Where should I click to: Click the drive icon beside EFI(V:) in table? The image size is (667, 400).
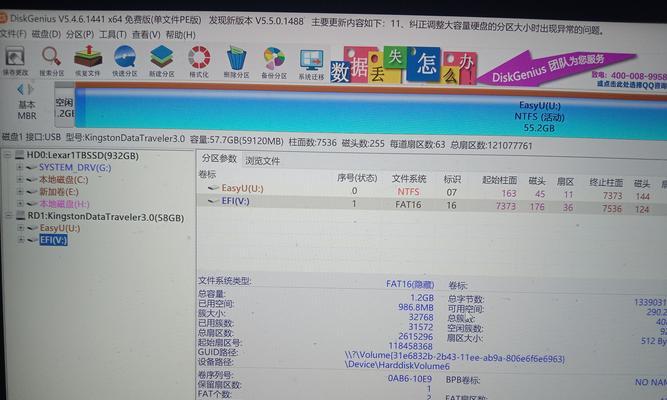coord(213,201)
